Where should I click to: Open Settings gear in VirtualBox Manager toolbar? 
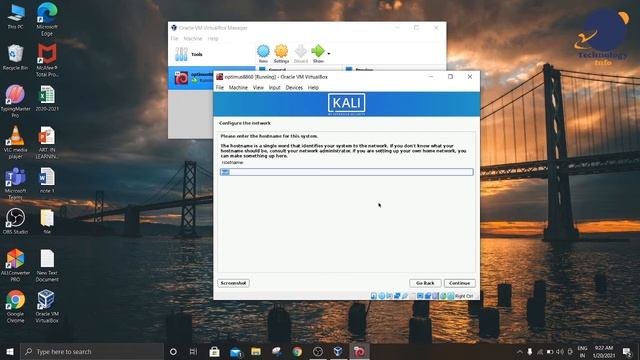click(281, 54)
